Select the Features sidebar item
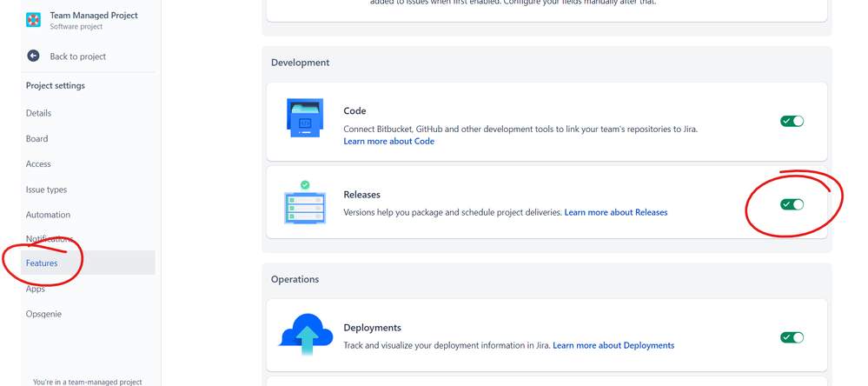 pos(88,263)
